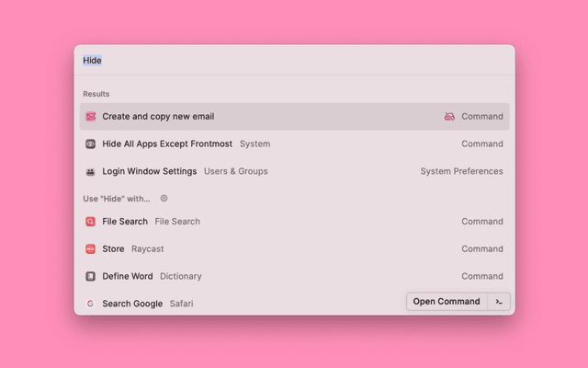Click the Hide All Apps eye icon
588x368 pixels.
click(90, 144)
